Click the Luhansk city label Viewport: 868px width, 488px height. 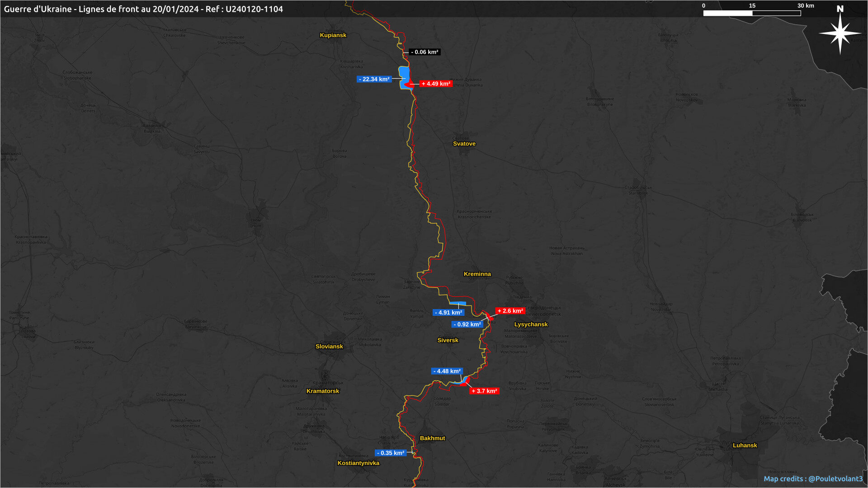coord(745,445)
